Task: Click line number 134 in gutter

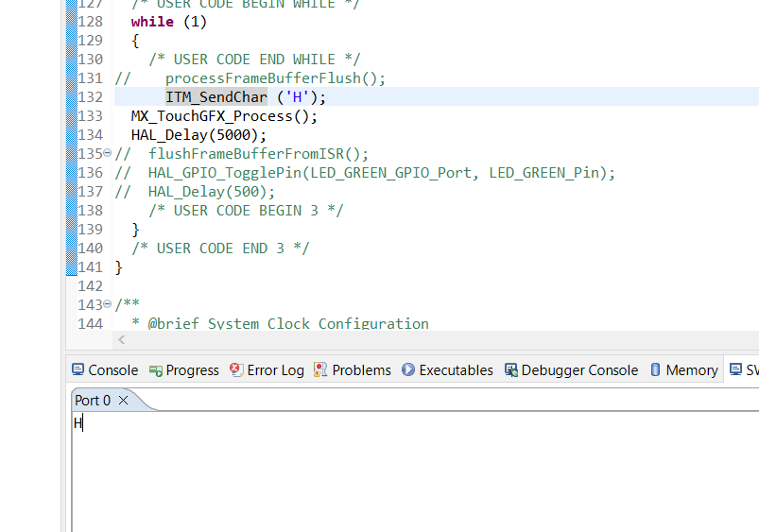Action: [x=91, y=135]
